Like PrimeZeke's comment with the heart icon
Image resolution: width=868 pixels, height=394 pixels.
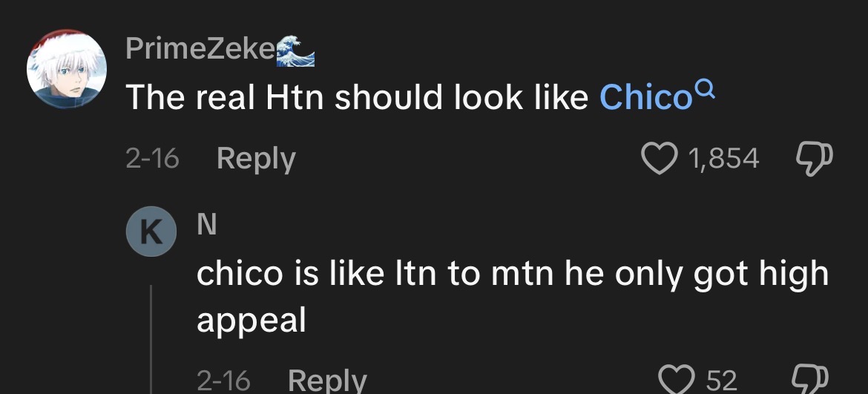pos(660,158)
